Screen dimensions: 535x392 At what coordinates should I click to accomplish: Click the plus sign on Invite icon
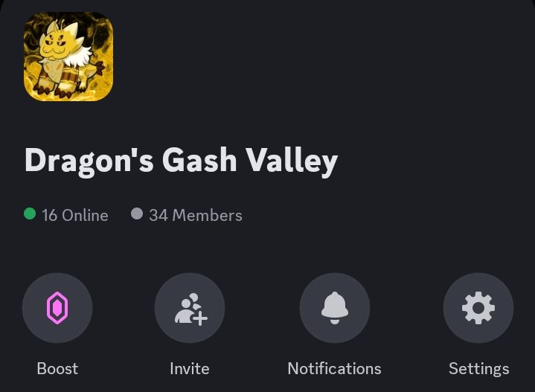pyautogui.click(x=200, y=318)
